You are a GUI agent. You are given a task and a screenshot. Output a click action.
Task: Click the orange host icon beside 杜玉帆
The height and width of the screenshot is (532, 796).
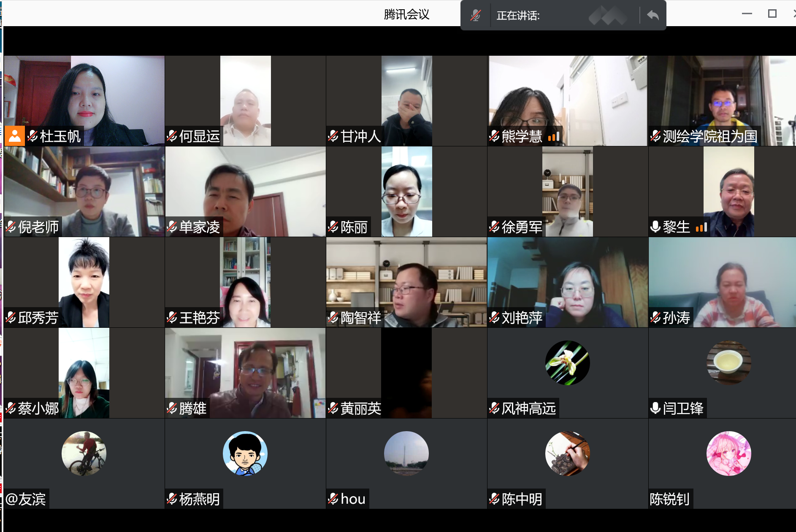coord(15,136)
